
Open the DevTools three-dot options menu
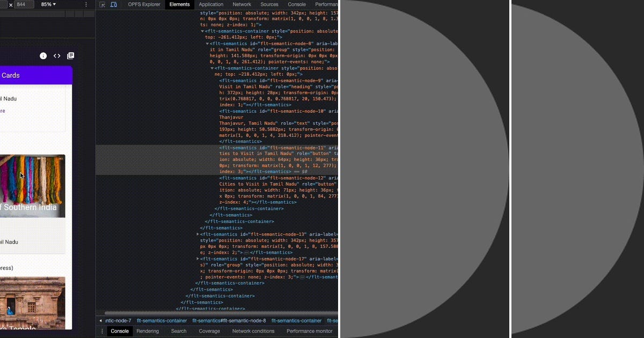(86, 4)
